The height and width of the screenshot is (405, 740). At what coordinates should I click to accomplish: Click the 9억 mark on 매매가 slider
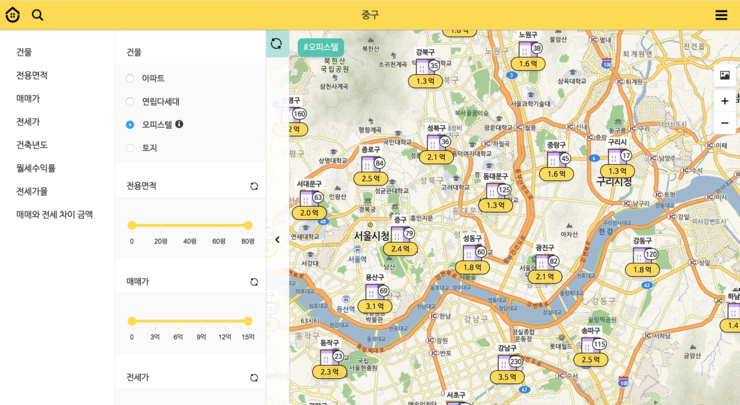click(202, 337)
